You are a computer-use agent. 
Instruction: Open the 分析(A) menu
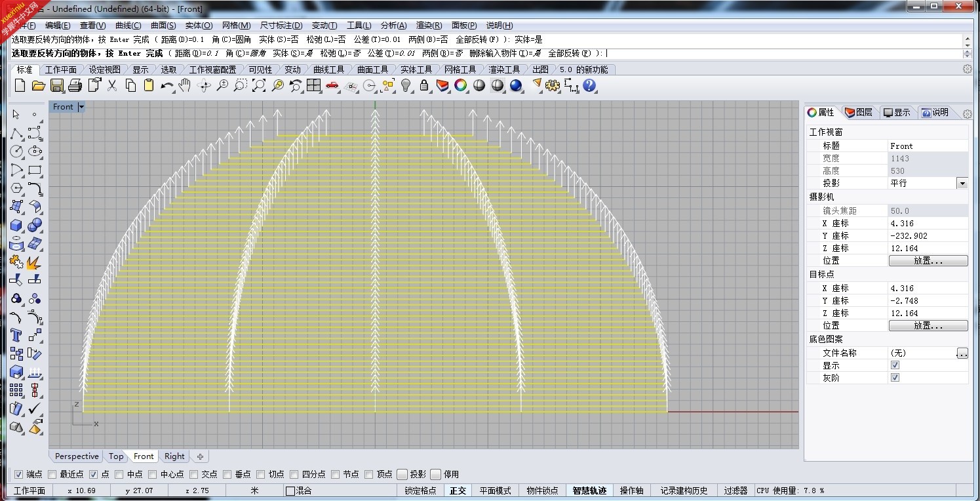click(393, 26)
